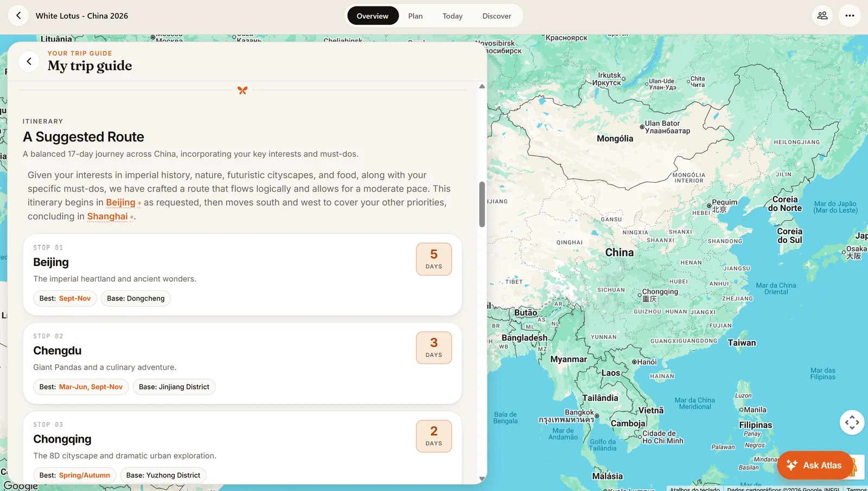Switch to the Discover tab
868x491 pixels.
497,16
